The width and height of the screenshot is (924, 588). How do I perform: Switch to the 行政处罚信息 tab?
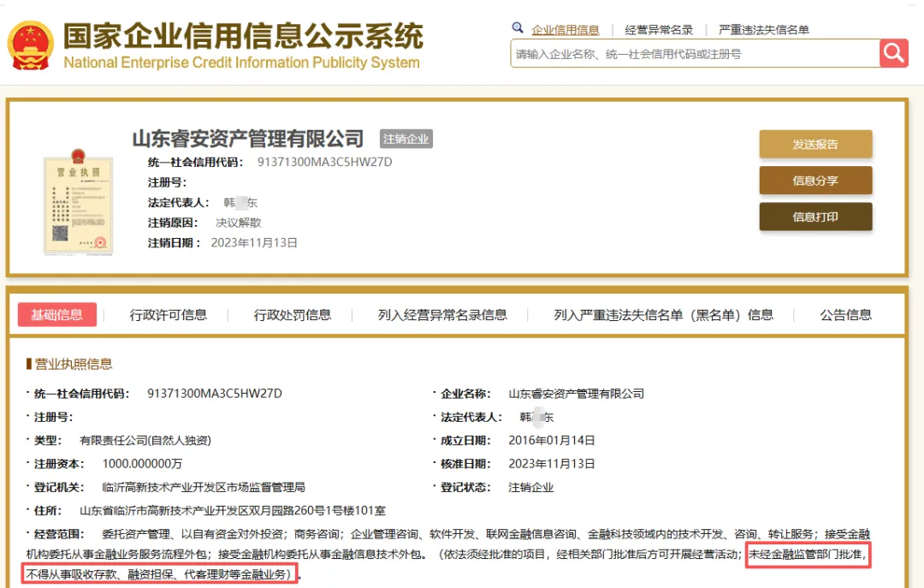tap(293, 315)
